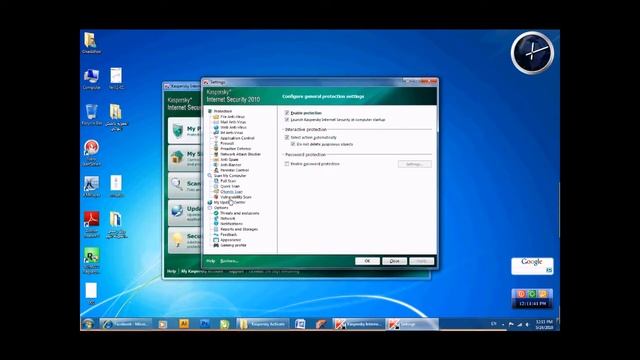Click the Computer desktop icon
This screenshot has width=640, height=360.
tap(91, 79)
